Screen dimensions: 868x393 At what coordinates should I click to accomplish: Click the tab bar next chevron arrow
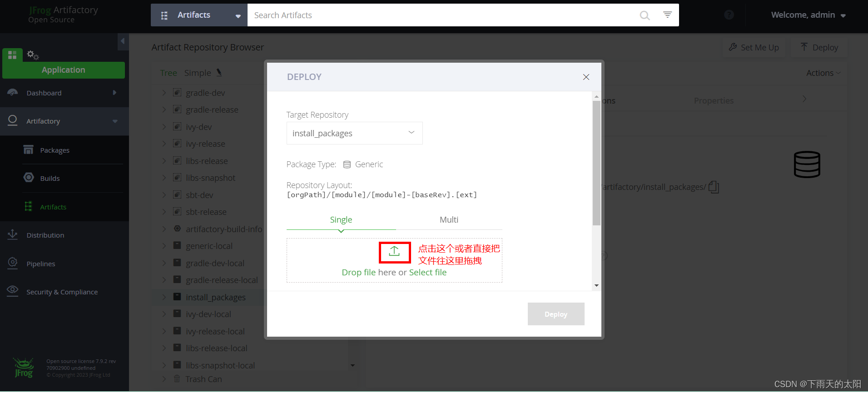[804, 99]
